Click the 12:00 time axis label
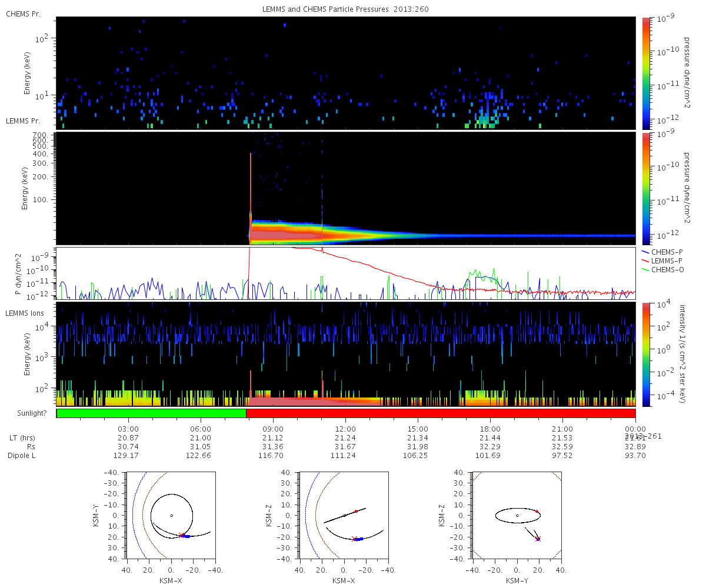706x588 pixels. pos(345,429)
